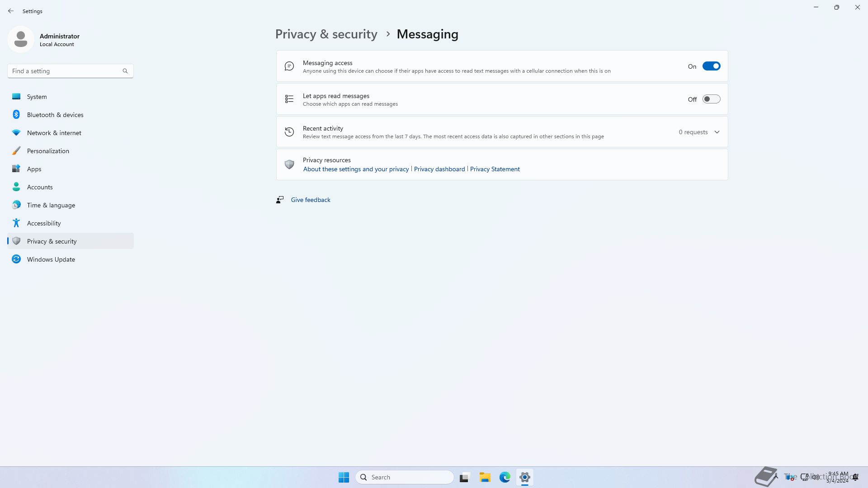The image size is (868, 488).
Task: Click Give feedback link
Action: tap(311, 200)
